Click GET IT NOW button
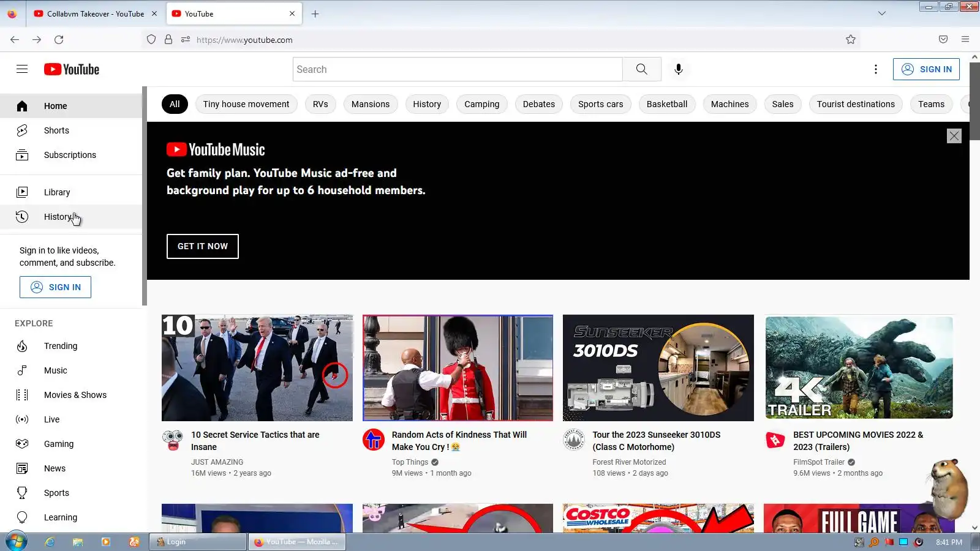The width and height of the screenshot is (980, 551). coord(203,246)
